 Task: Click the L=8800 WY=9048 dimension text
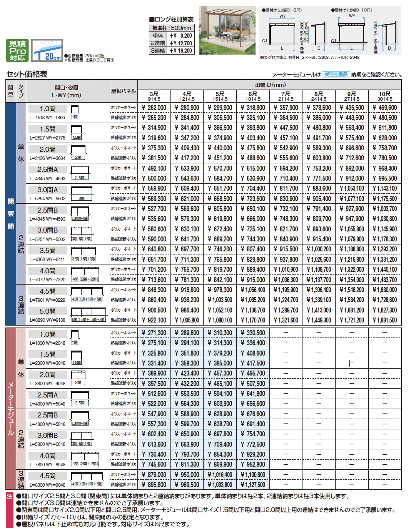(47, 485)
